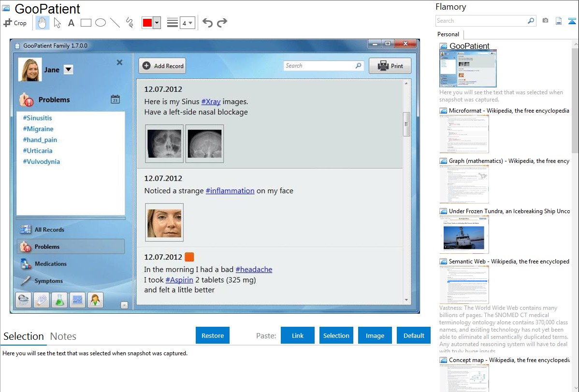Close the patient side panel with X
This screenshot has height=392, width=579.
tap(120, 62)
